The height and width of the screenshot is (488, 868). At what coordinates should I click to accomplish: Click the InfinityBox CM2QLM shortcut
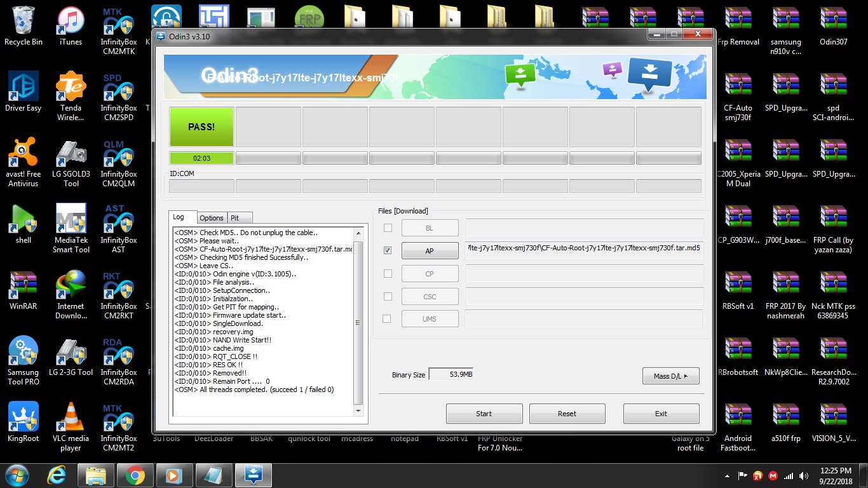click(x=119, y=163)
